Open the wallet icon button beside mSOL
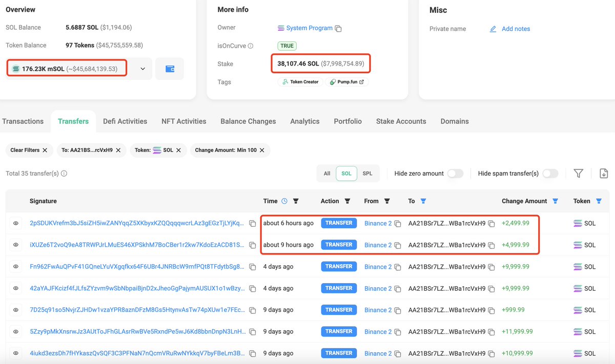 point(170,69)
